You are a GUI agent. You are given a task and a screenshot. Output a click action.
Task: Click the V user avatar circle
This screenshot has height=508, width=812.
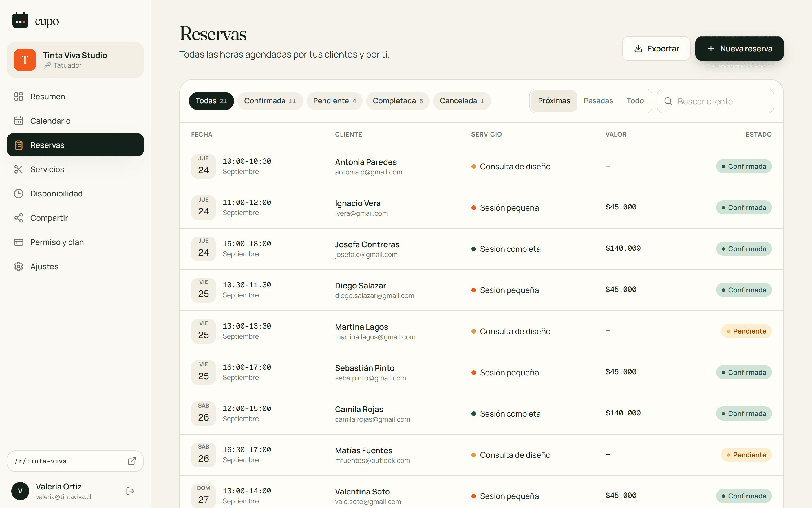tap(20, 491)
